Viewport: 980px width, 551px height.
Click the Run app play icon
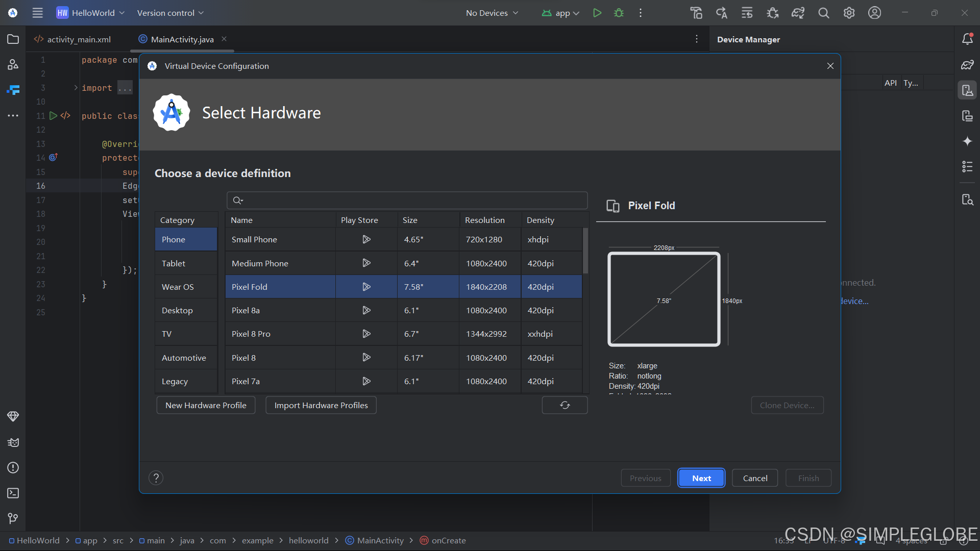pos(597,13)
